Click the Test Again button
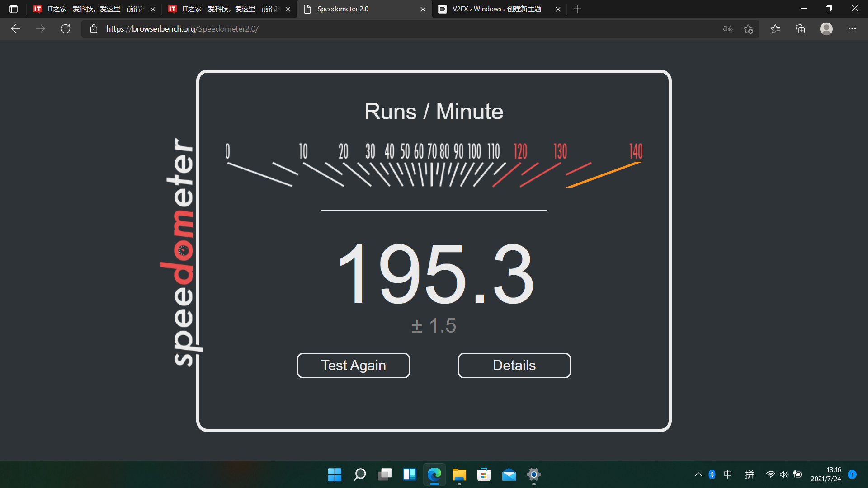 coord(353,365)
